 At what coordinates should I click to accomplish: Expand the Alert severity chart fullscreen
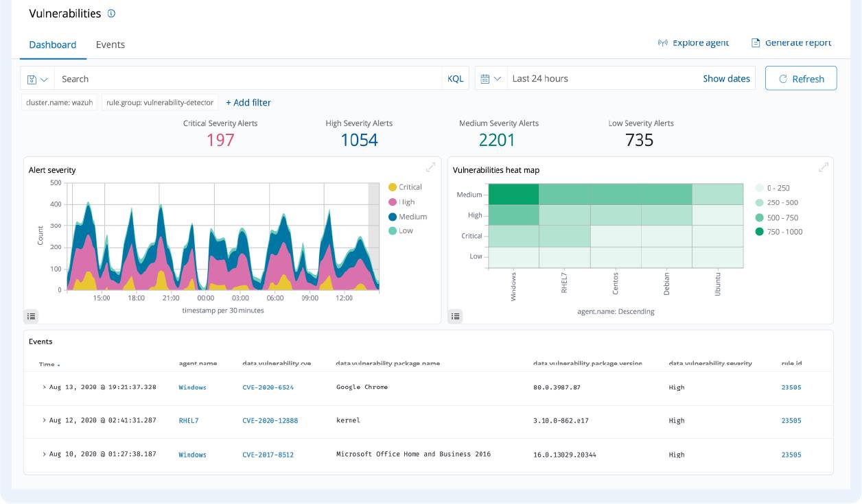coord(430,167)
